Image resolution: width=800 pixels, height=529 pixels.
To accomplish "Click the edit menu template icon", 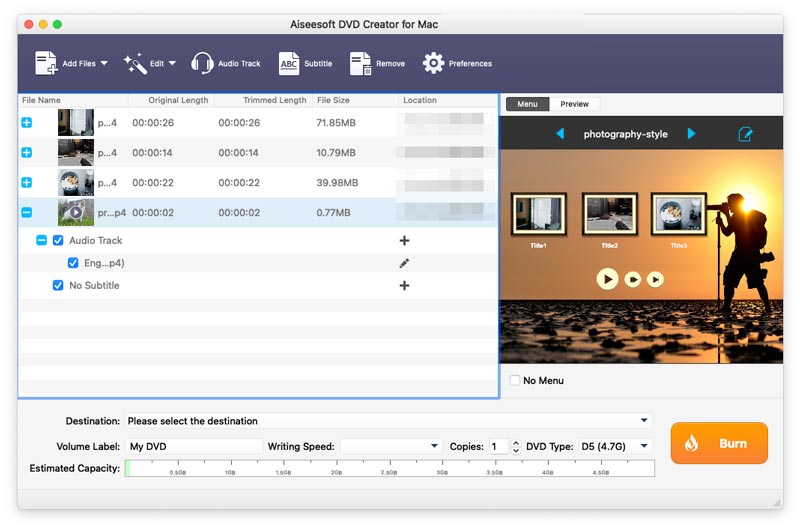I will 745,134.
